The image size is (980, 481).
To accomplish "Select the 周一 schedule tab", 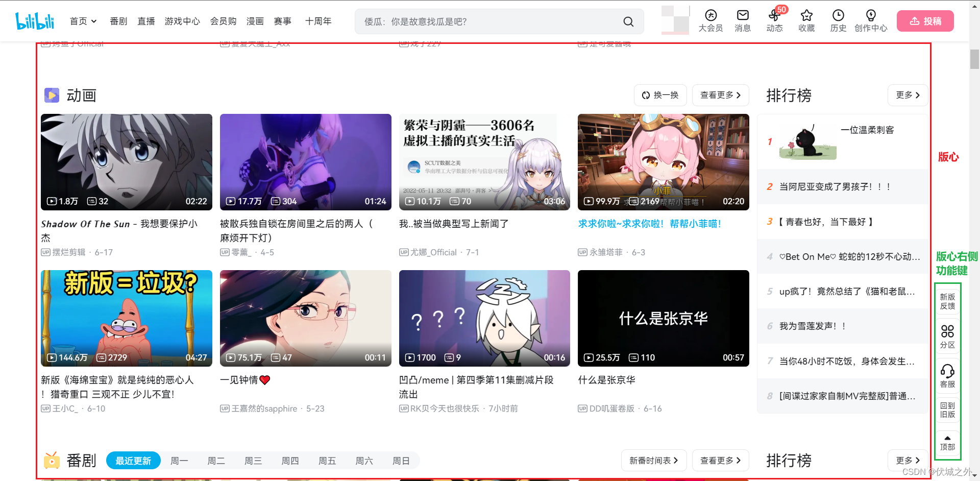I will [179, 461].
